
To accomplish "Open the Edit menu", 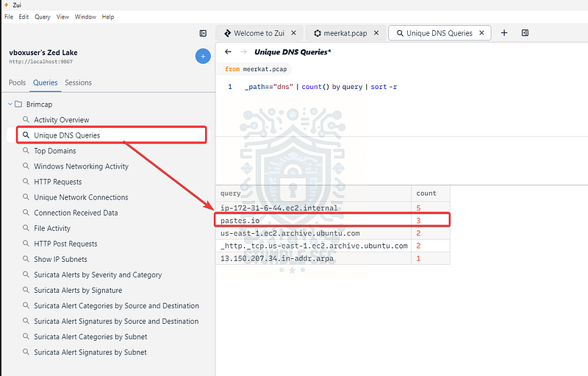I will (x=24, y=17).
